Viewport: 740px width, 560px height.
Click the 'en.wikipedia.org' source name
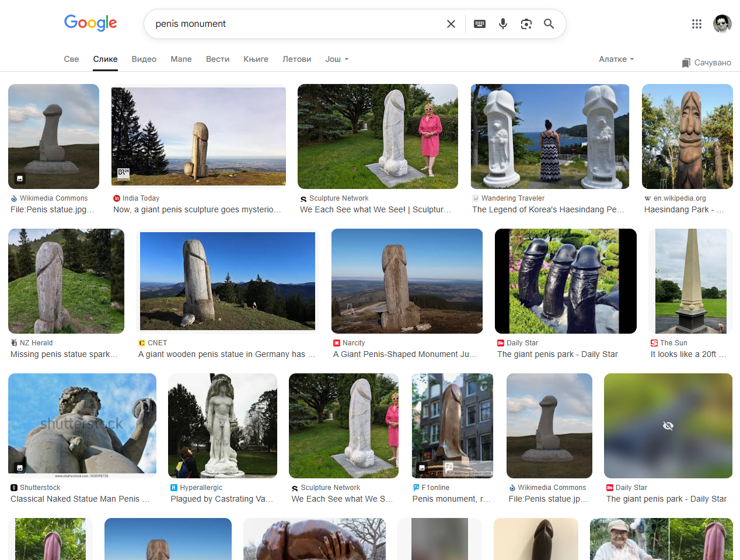(x=680, y=198)
